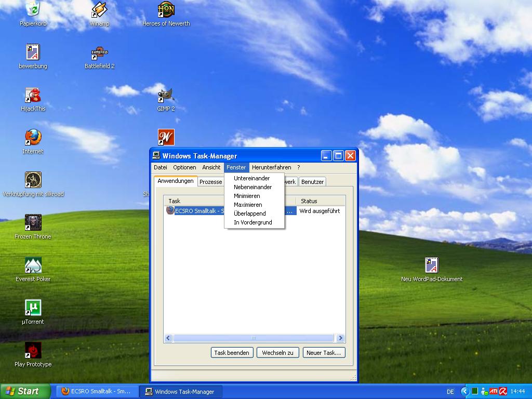Image resolution: width=532 pixels, height=399 pixels.
Task: Open the Winamp desktop icon
Action: coord(99,10)
